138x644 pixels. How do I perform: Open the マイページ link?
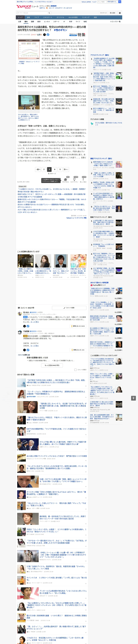click(103, 13)
